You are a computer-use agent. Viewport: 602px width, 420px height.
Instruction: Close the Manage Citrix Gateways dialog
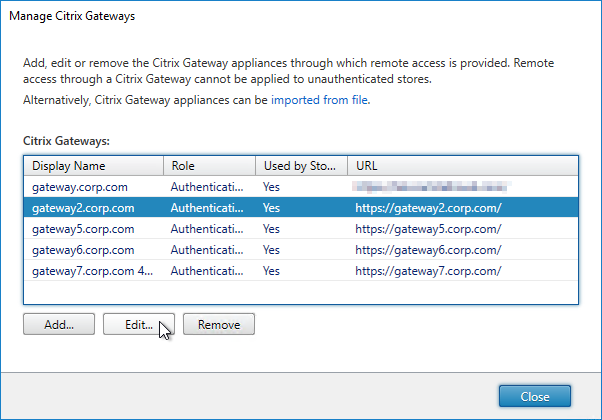coord(535,396)
